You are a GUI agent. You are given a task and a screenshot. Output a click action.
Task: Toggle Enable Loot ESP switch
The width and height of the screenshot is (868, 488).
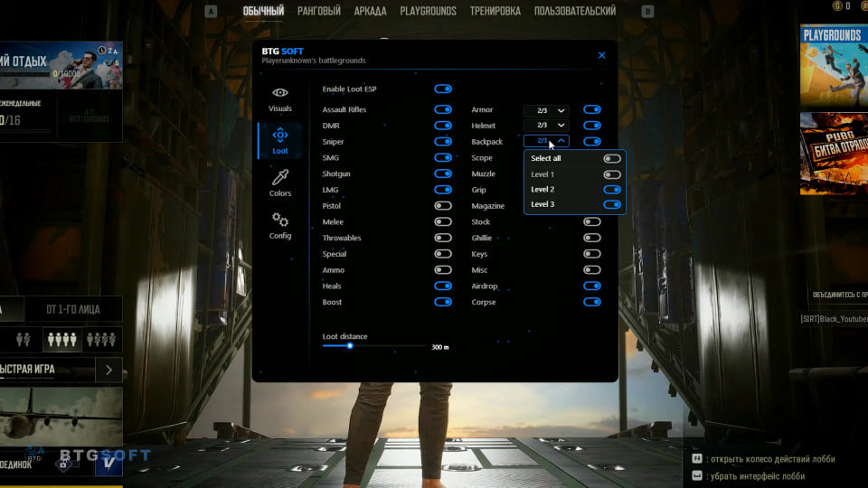[x=443, y=89]
